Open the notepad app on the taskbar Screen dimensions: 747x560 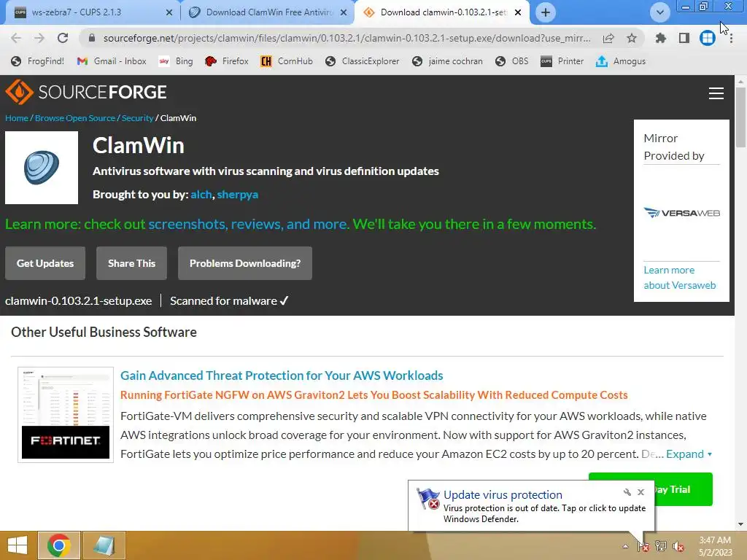104,545
